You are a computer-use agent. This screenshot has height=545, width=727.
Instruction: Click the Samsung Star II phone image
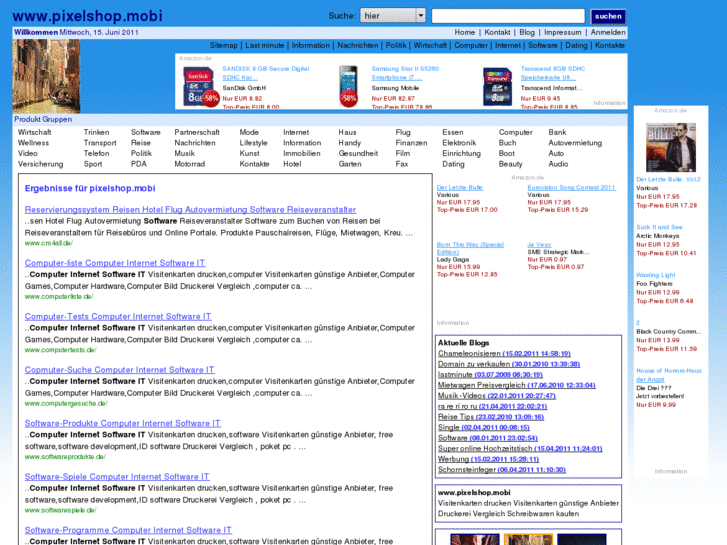coord(348,86)
